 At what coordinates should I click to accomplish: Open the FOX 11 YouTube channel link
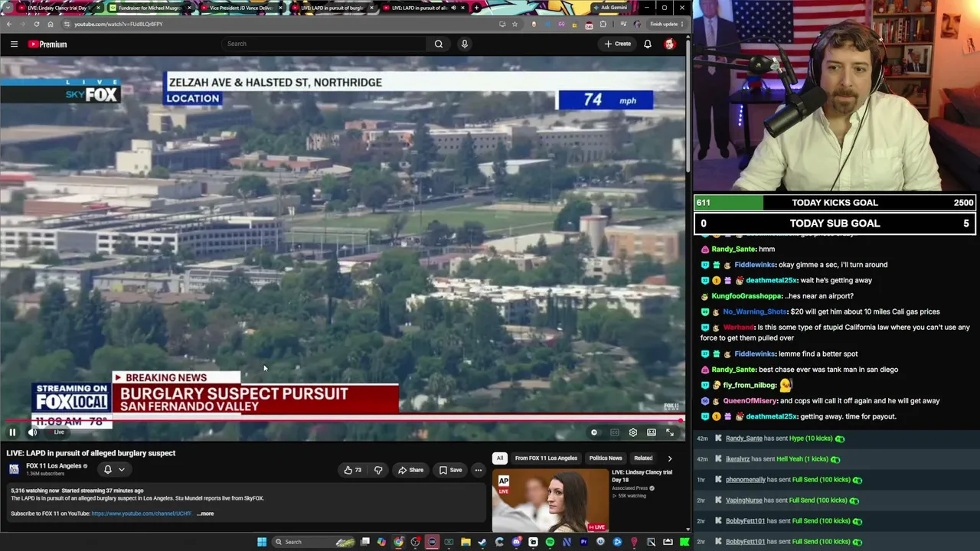(x=142, y=514)
